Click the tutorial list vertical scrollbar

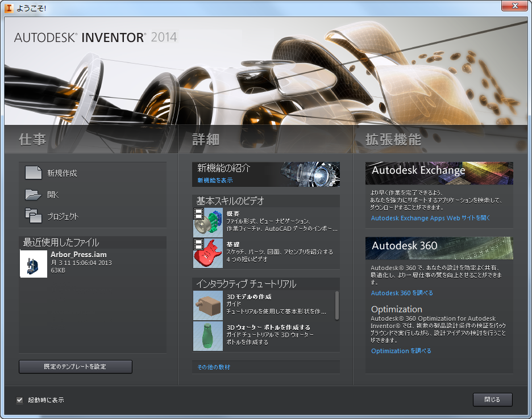pos(337,305)
